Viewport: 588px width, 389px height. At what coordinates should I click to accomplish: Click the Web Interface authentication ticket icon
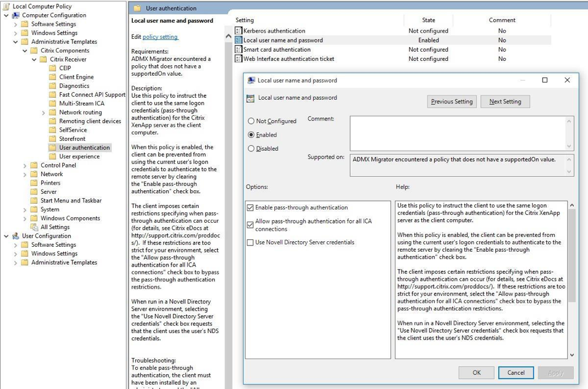pyautogui.click(x=239, y=59)
